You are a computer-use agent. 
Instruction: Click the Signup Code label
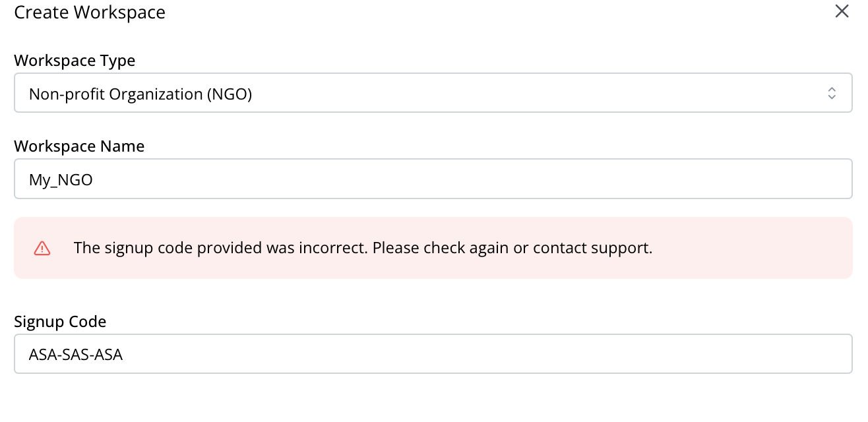pos(60,321)
